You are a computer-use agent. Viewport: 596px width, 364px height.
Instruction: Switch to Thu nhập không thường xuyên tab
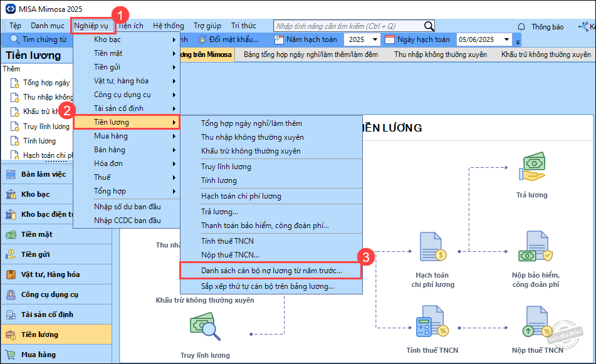(440, 55)
